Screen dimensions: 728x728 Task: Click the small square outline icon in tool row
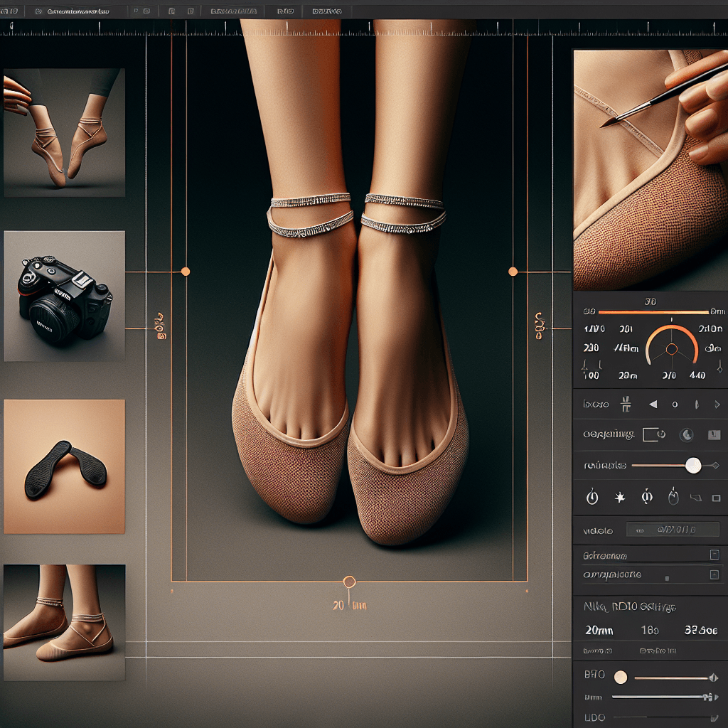point(716,498)
